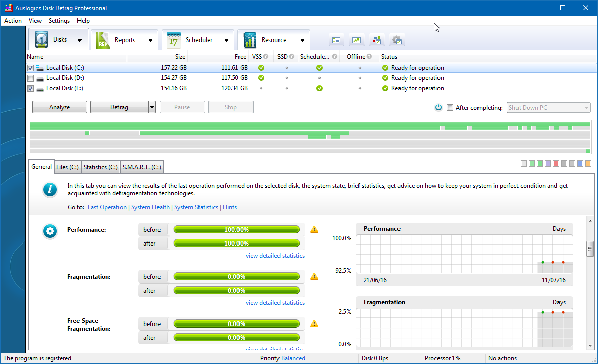
Task: Open Reports via its green icon
Action: 103,40
